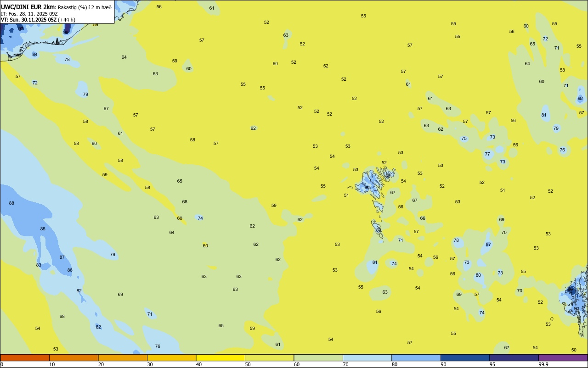Viewport: 588px width, 368px height.
Task: Click the humidity value 77 on the map
Action: (487, 154)
